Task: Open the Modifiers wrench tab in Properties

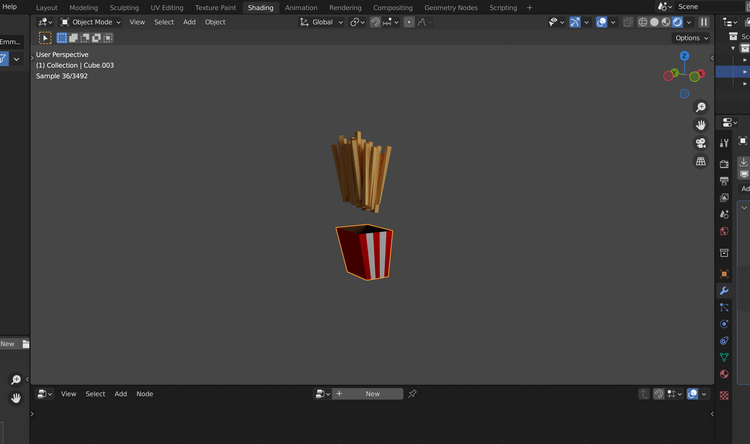Action: [724, 291]
